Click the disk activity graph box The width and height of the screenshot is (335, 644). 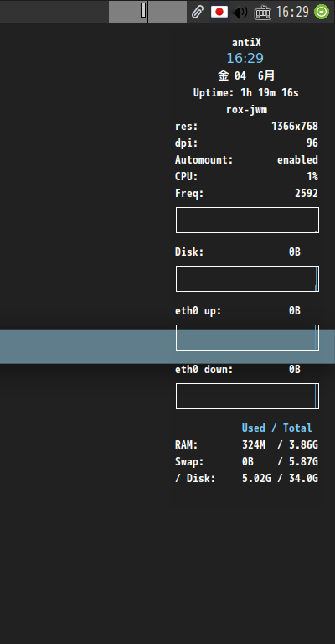pos(247,279)
